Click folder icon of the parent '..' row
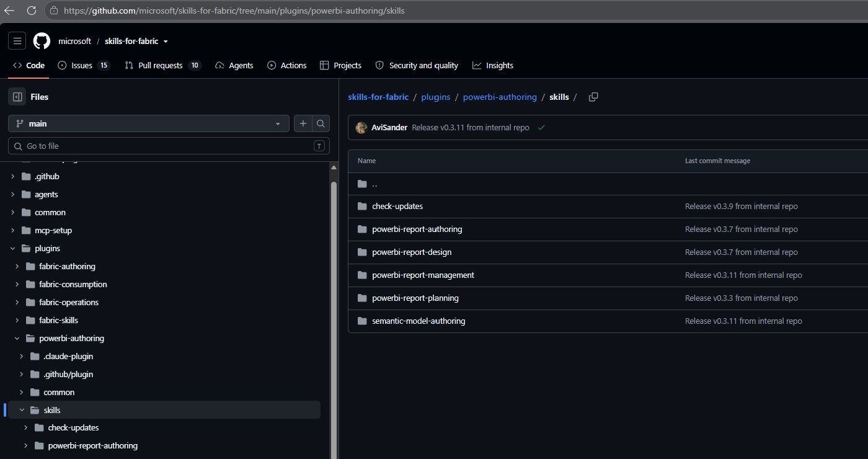This screenshot has height=459, width=868. [362, 184]
